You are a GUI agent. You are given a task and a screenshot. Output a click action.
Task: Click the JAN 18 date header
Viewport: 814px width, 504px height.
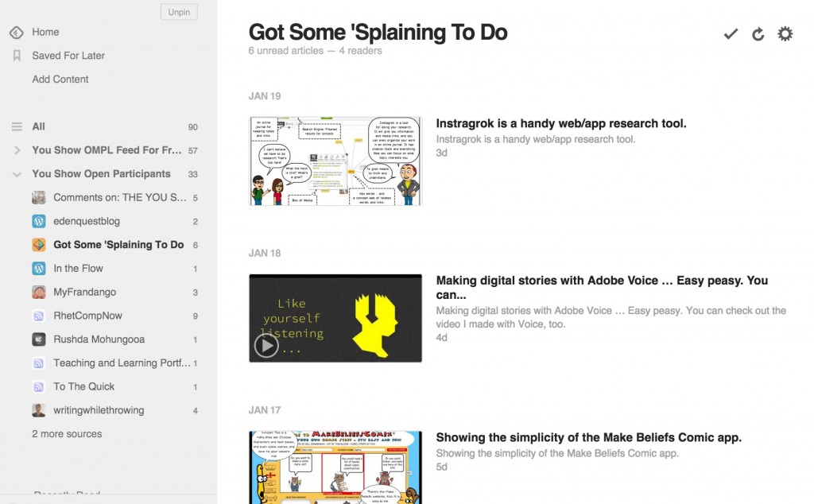tap(265, 254)
